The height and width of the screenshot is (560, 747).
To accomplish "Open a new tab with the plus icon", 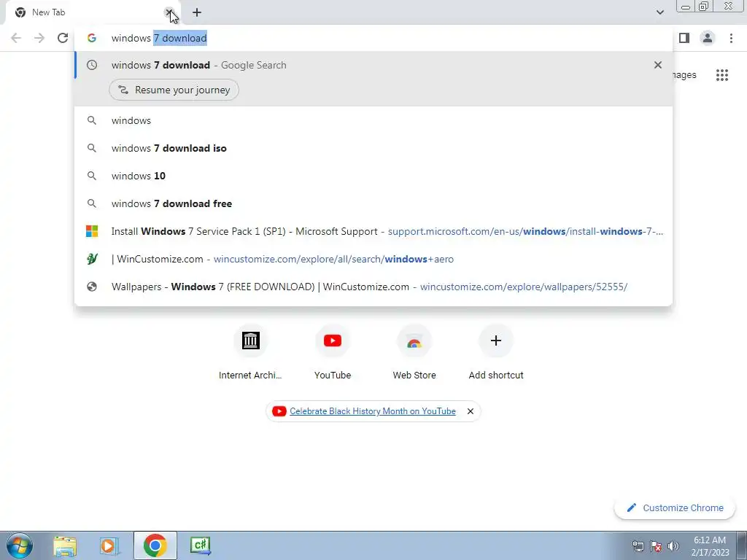I will pos(197,13).
